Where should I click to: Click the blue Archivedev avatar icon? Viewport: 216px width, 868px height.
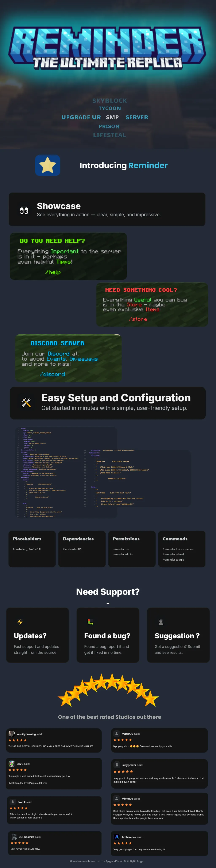[x=116, y=837]
